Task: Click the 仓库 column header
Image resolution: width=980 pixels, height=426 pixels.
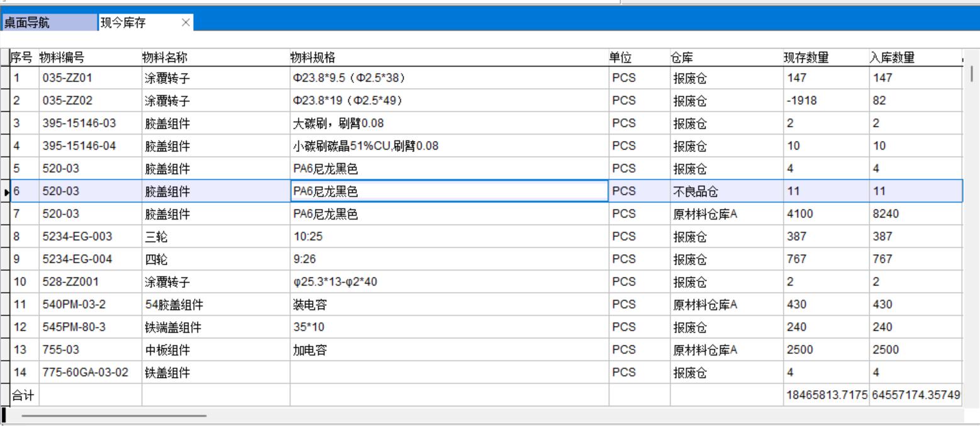Action: tap(726, 58)
